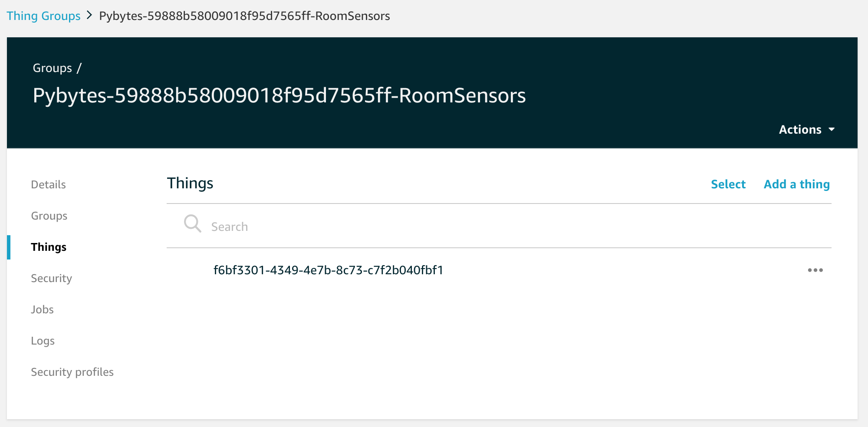
Task: Switch to the Details section
Action: pos(48,184)
